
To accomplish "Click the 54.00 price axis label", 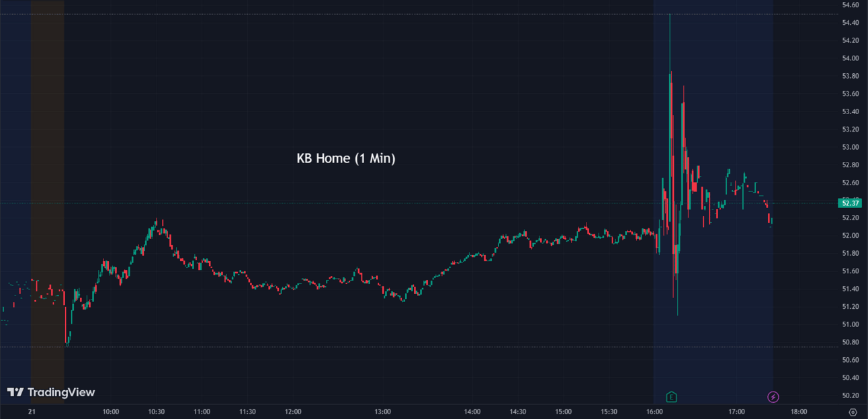I will pos(850,58).
